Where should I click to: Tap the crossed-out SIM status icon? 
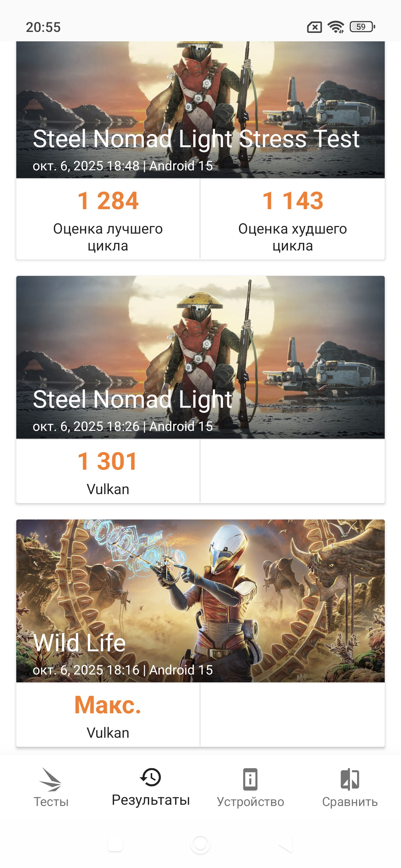coord(314,27)
